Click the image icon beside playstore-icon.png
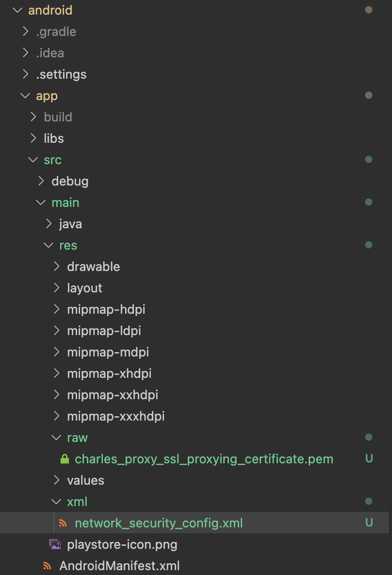Viewport: 392px width, 575px height. [55, 544]
